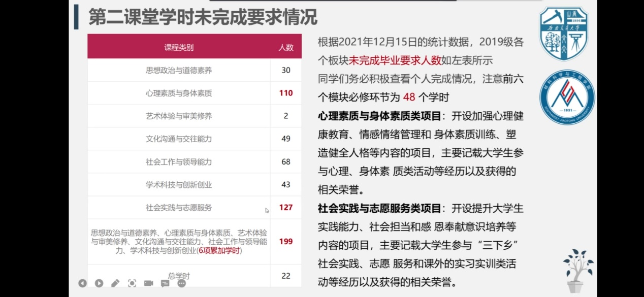Click the 人数 column header

(x=286, y=48)
